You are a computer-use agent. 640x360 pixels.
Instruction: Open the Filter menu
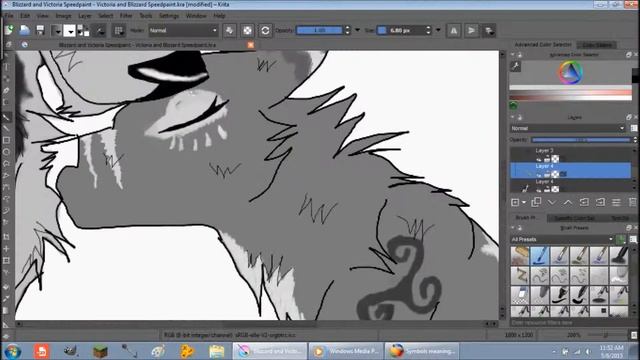tap(126, 16)
